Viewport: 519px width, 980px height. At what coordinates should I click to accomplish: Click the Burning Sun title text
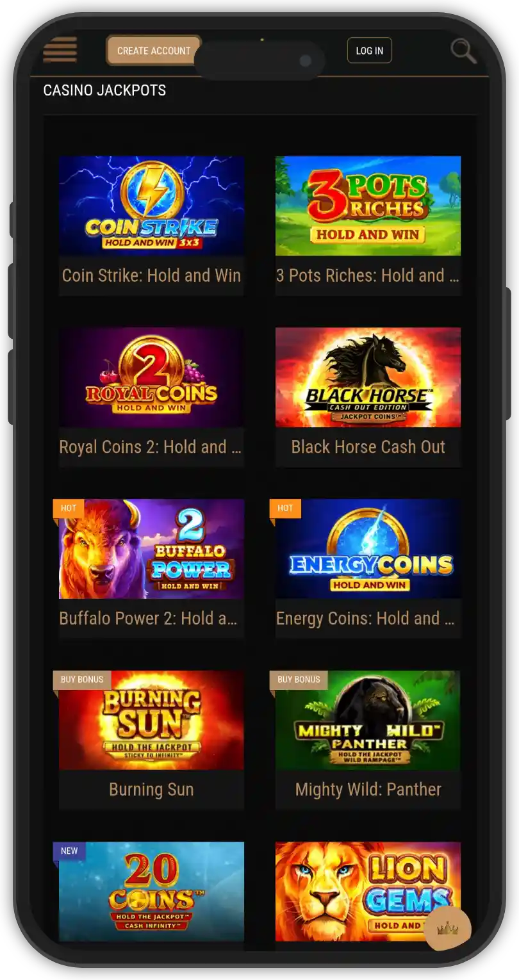[x=151, y=790]
